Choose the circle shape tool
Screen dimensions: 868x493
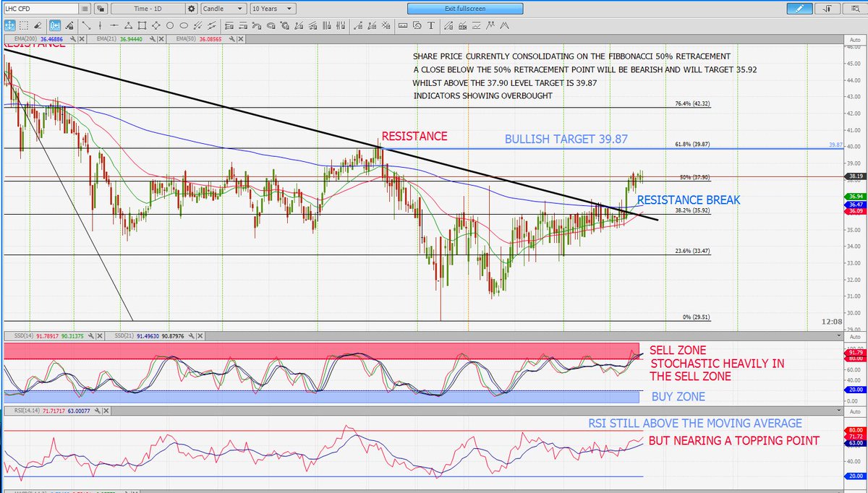click(170, 25)
